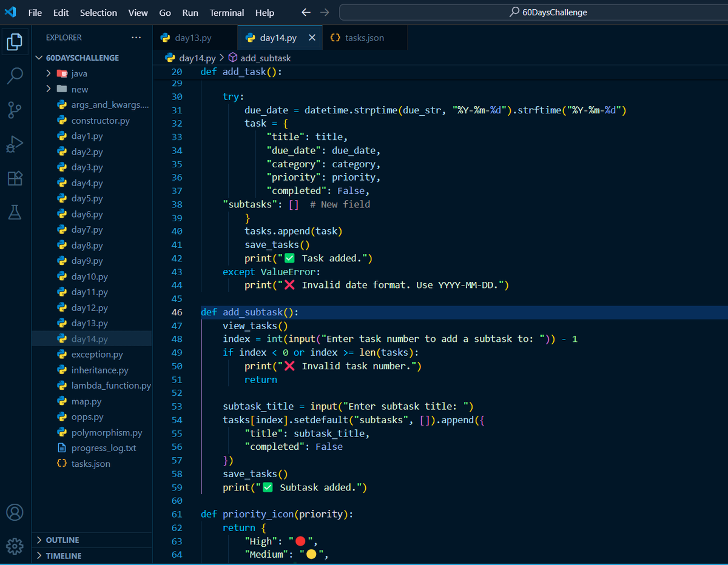728x565 pixels.
Task: Open the Edit menu
Action: 61,12
